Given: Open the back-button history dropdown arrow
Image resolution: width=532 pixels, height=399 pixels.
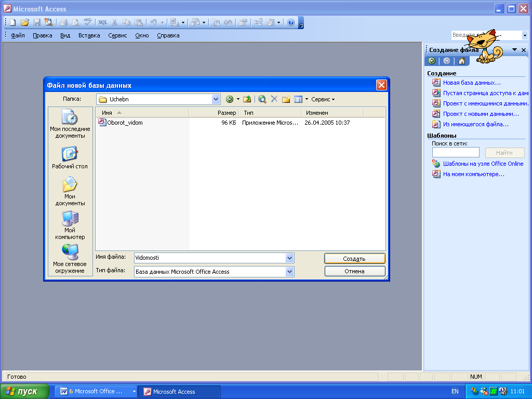Looking at the screenshot, I should coord(238,99).
